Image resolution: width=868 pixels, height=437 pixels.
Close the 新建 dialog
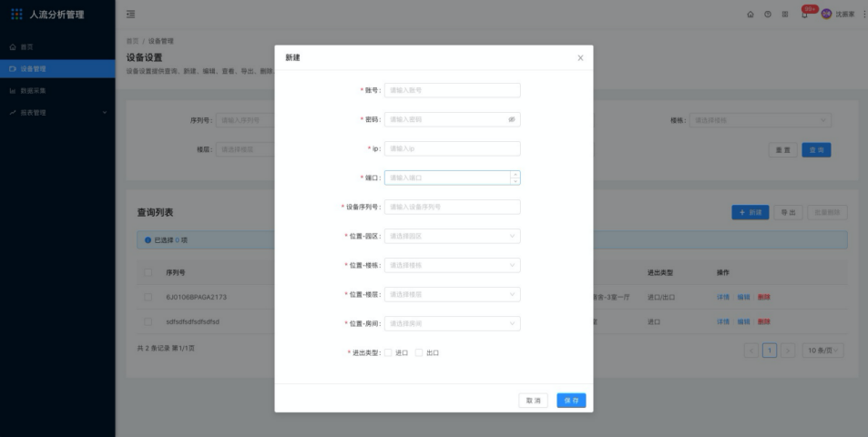pyautogui.click(x=580, y=57)
